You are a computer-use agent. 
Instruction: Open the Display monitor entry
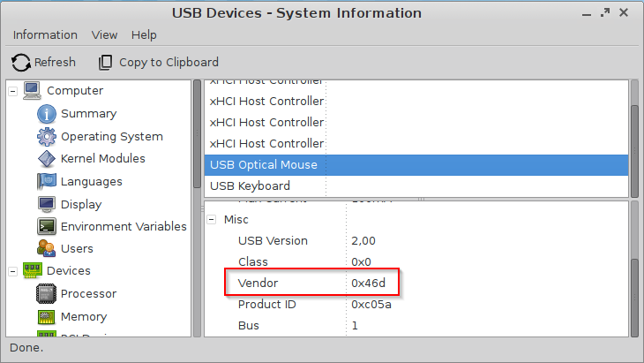tap(80, 204)
